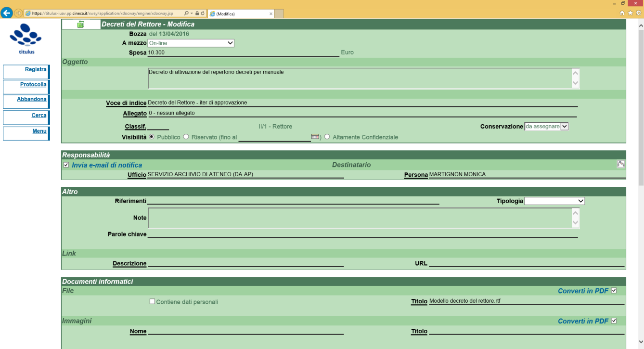Click the browser back arrow
This screenshot has height=349, width=644.
(7, 13)
